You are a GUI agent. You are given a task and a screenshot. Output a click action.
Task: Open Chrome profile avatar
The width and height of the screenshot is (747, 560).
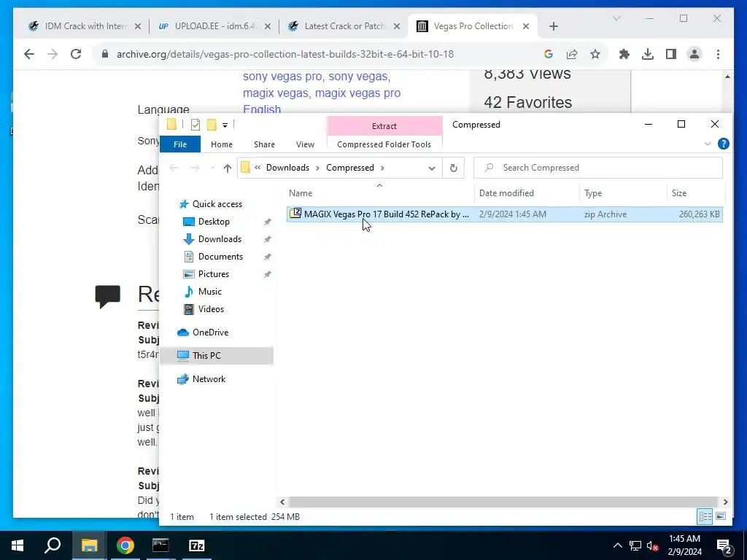click(x=694, y=54)
